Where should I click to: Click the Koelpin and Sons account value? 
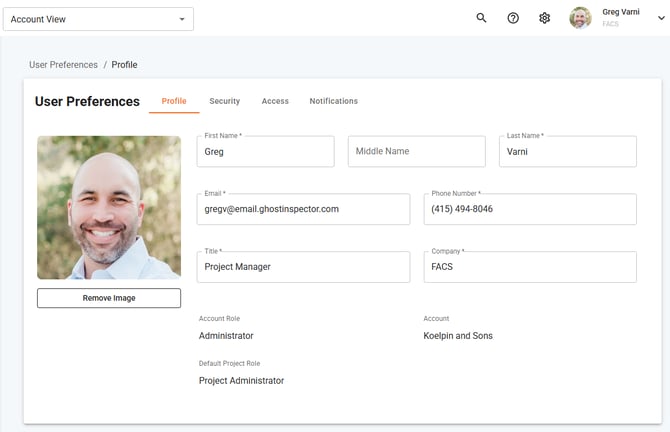[x=458, y=336]
